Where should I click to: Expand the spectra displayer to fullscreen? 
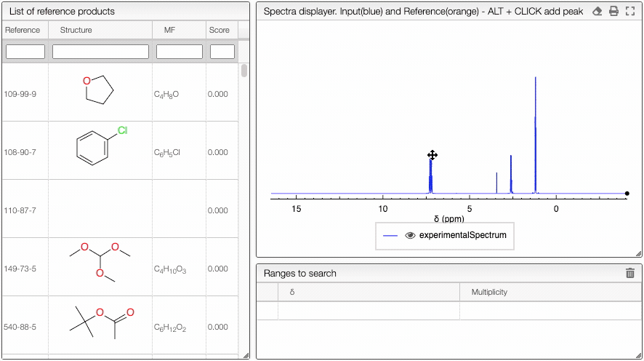click(x=630, y=11)
